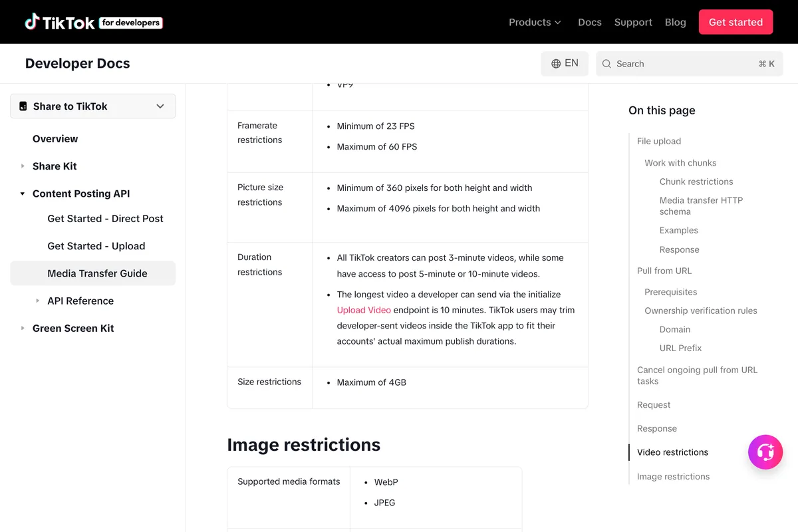Open the Blog menu item
The height and width of the screenshot is (532, 798).
point(675,22)
